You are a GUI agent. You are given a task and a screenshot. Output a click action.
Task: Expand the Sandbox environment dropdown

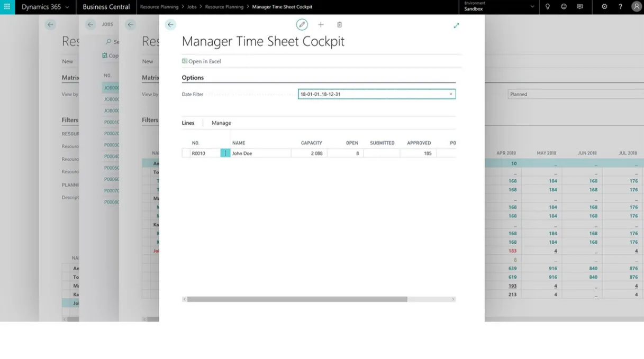pos(532,7)
